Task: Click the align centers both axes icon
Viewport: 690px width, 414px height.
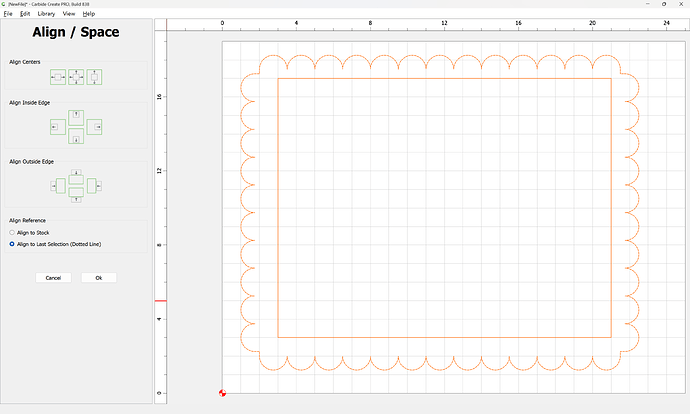Action: 76,77
